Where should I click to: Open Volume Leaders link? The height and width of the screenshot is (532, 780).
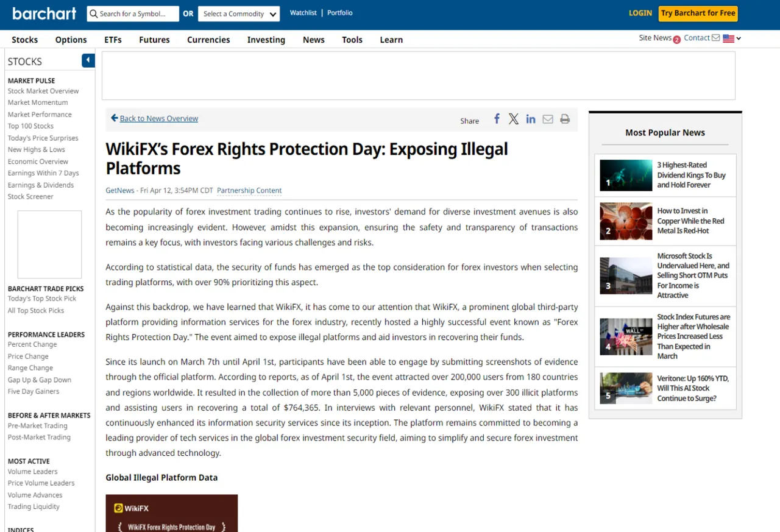(x=33, y=472)
